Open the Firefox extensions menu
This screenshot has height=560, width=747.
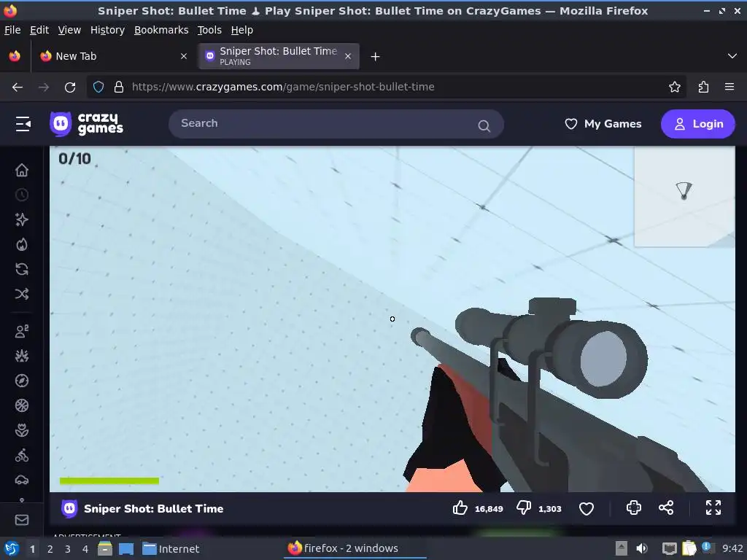[704, 87]
